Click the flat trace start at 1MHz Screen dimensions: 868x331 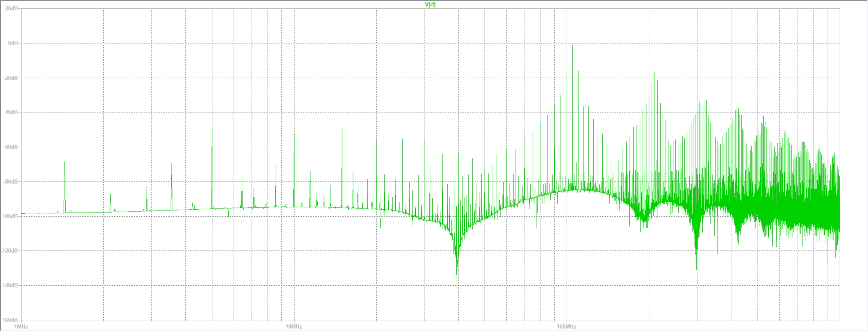tap(22, 213)
